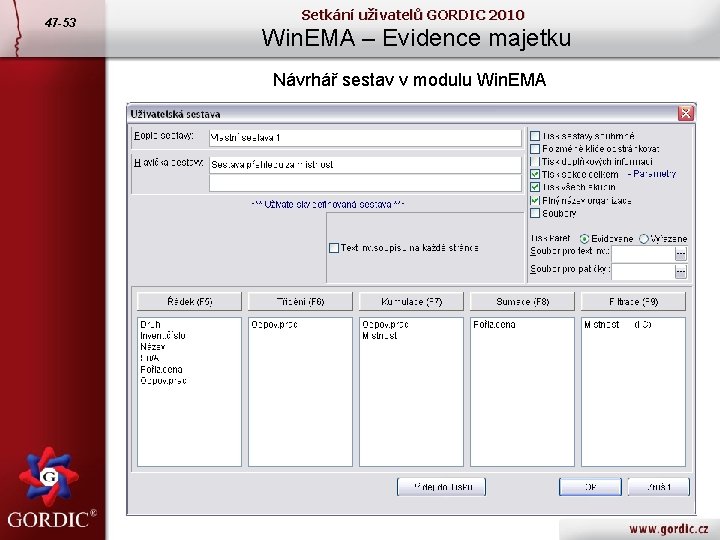
Task: Enable Tisk sestavy souhrnně checkbox
Action: point(535,136)
